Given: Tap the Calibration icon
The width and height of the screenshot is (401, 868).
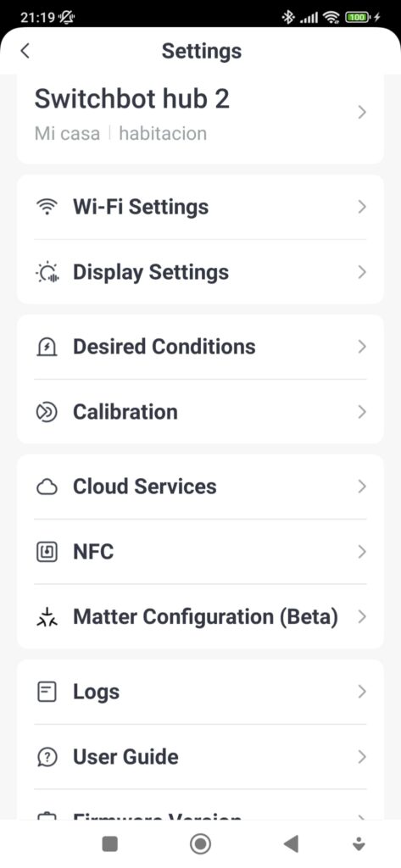Looking at the screenshot, I should click(47, 413).
